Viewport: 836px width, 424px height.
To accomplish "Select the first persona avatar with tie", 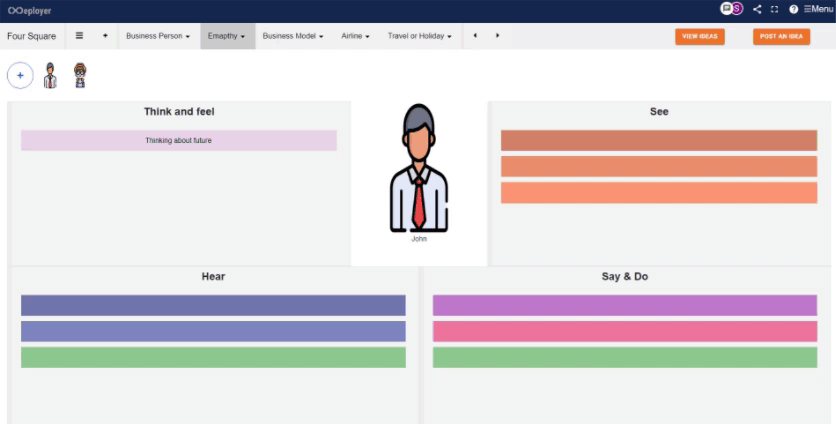I will pyautogui.click(x=50, y=76).
